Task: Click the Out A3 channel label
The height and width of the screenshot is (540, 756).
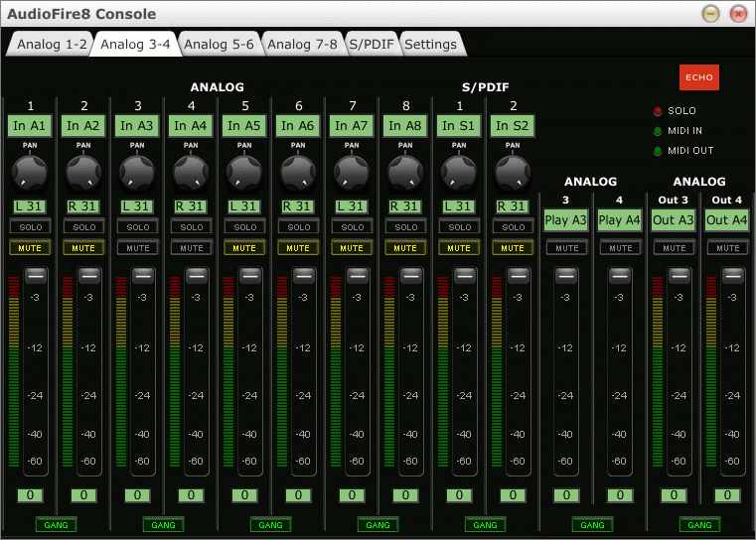Action: click(674, 220)
